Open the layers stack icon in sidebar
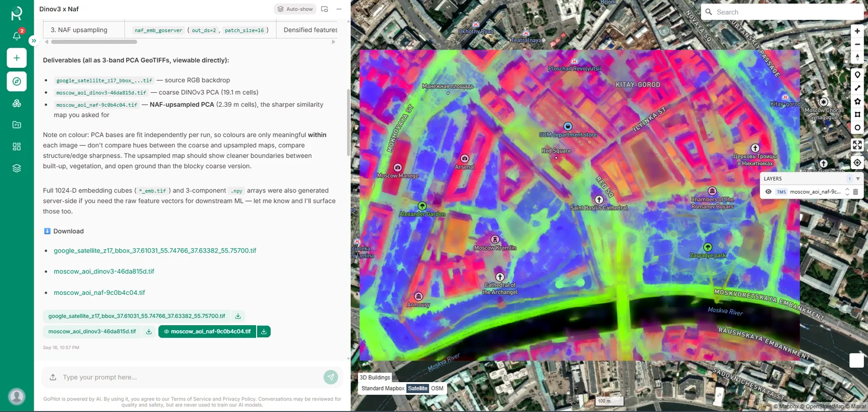 point(17,168)
